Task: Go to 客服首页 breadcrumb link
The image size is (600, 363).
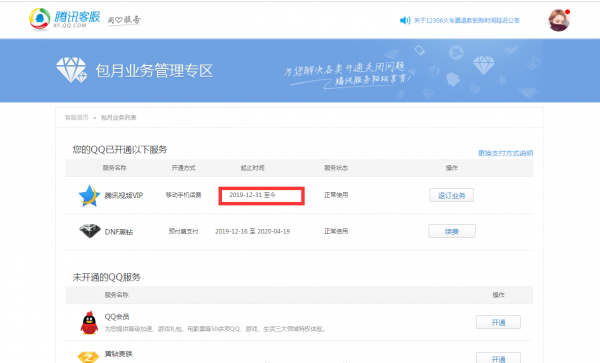Action: click(77, 117)
